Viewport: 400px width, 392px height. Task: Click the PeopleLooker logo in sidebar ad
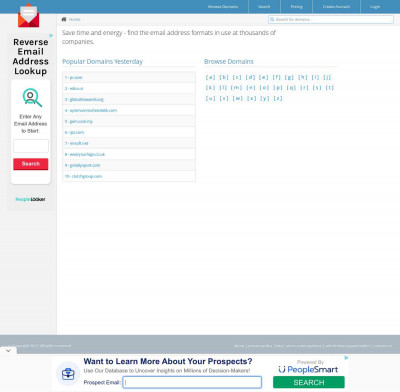pyautogui.click(x=30, y=199)
